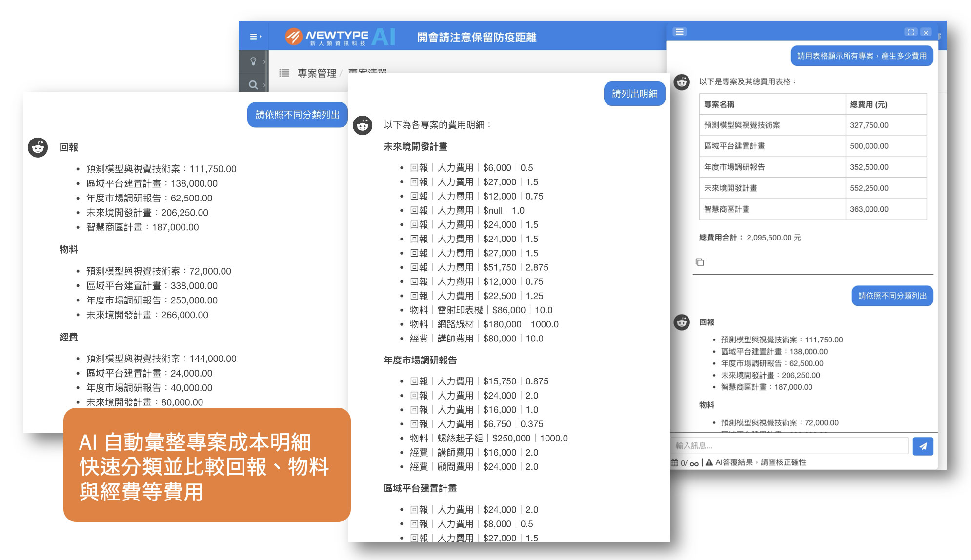Open the 專案管理 breadcrumb link
Image resolution: width=971 pixels, height=560 pixels.
317,73
